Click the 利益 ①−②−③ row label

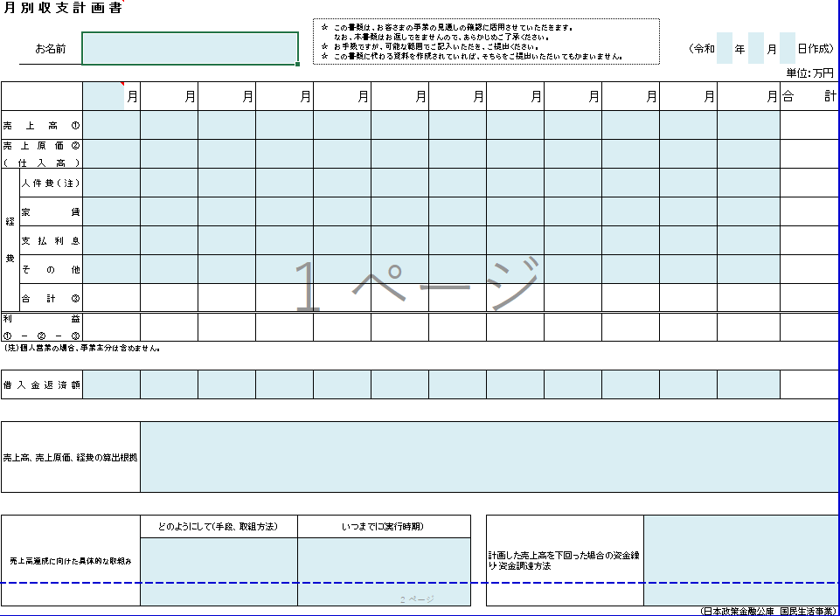pyautogui.click(x=42, y=328)
